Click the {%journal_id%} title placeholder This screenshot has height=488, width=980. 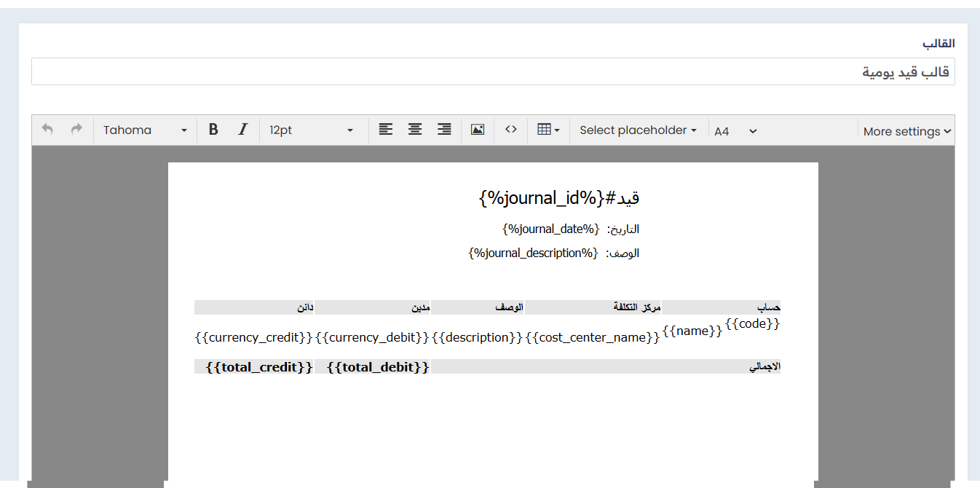[x=542, y=197]
